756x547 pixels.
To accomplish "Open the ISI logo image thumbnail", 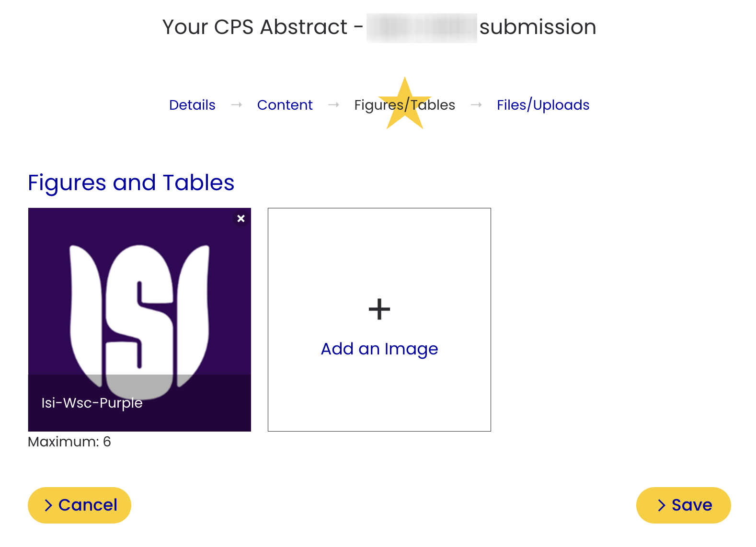I will pyautogui.click(x=139, y=307).
